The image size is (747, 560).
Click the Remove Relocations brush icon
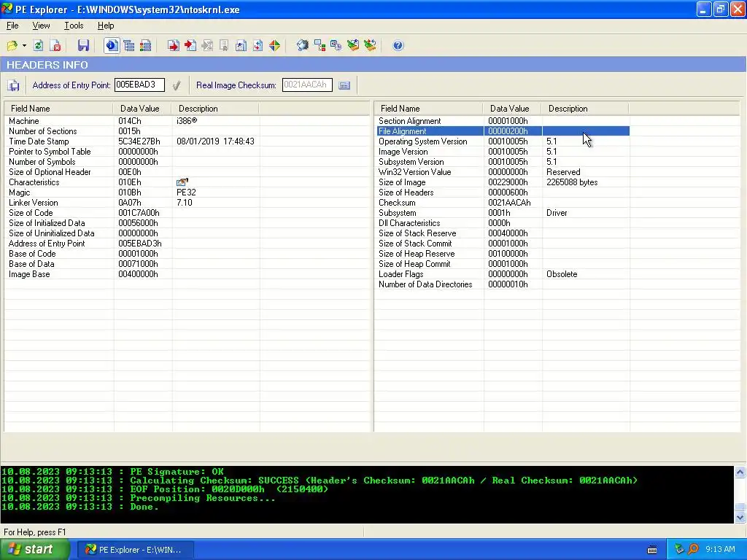tap(370, 46)
